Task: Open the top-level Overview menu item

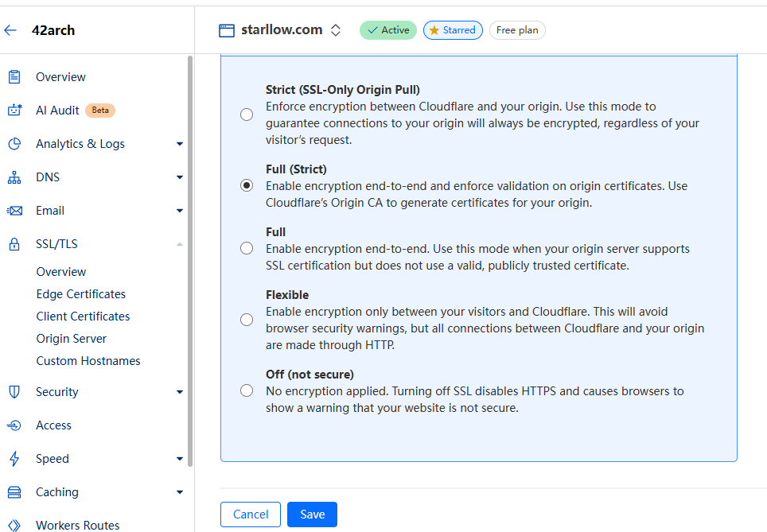Action: point(60,77)
